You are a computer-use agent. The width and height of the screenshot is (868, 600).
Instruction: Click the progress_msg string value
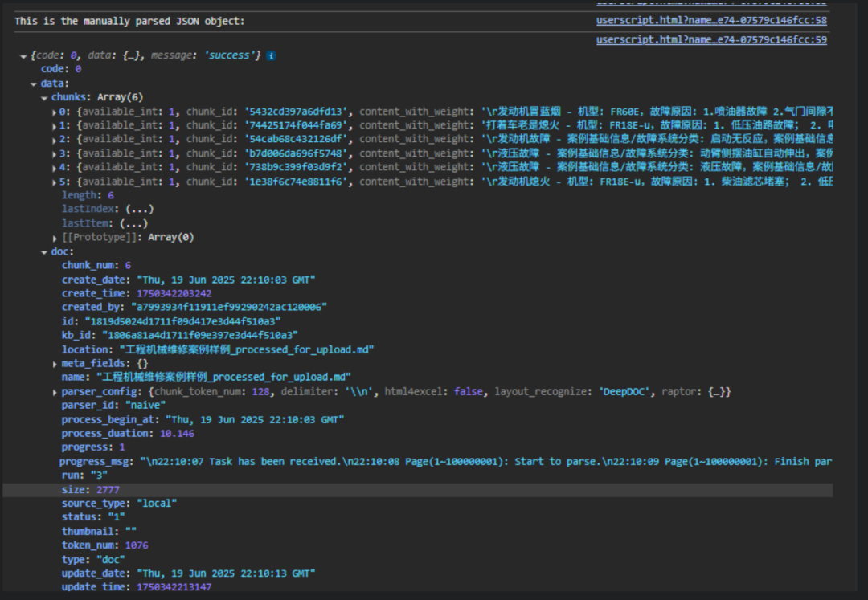(x=482, y=462)
